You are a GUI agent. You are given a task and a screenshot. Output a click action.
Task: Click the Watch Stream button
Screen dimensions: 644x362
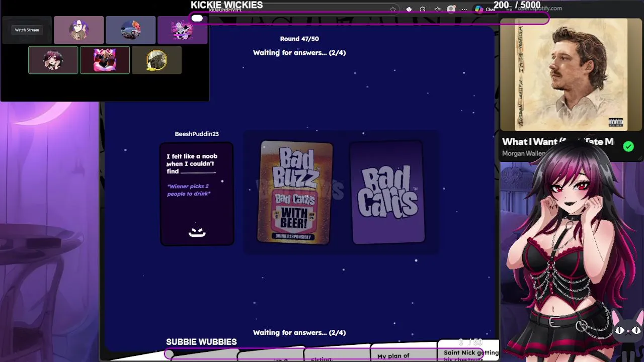[x=27, y=30]
